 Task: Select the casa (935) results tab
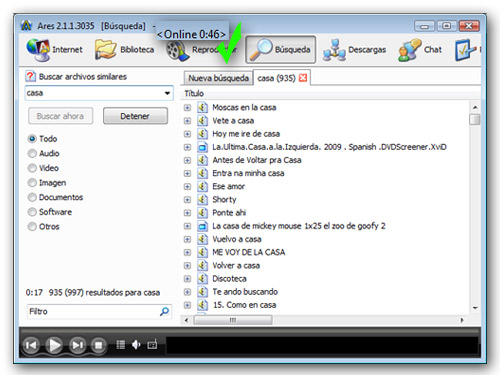276,78
